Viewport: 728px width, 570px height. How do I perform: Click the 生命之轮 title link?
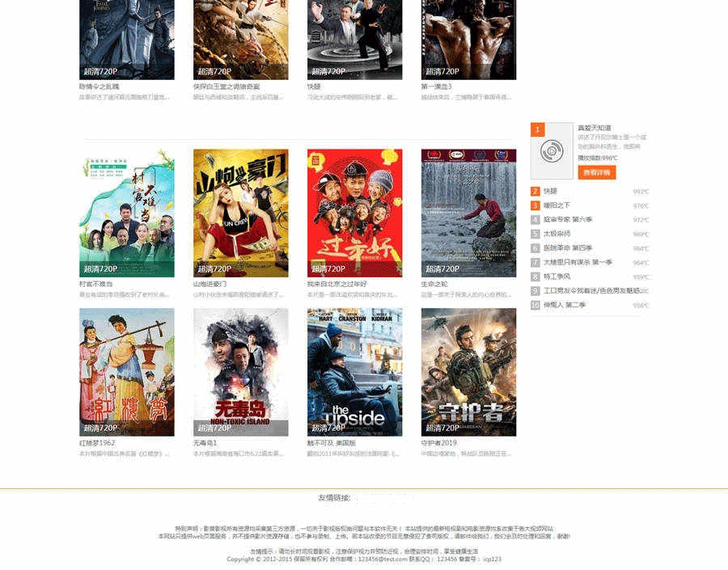434,284
